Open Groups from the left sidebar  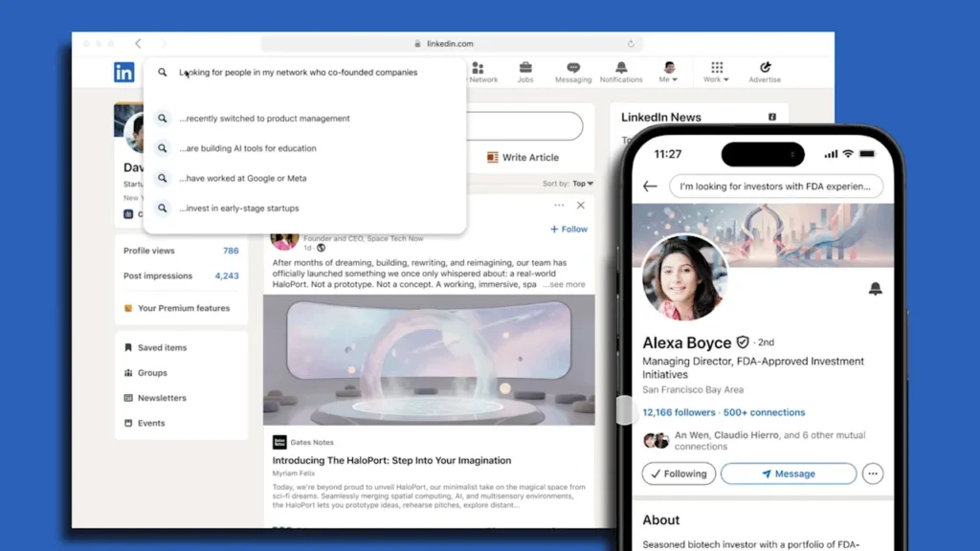tap(152, 372)
